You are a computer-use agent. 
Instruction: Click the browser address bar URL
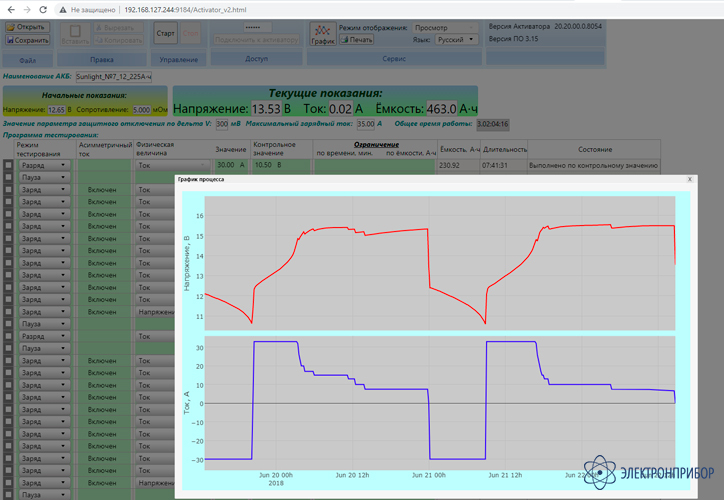185,8
